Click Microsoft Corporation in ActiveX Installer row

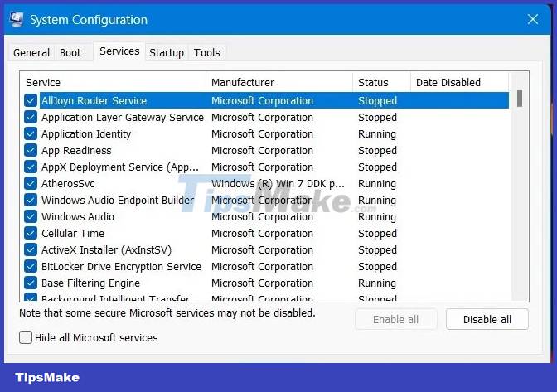coord(262,250)
